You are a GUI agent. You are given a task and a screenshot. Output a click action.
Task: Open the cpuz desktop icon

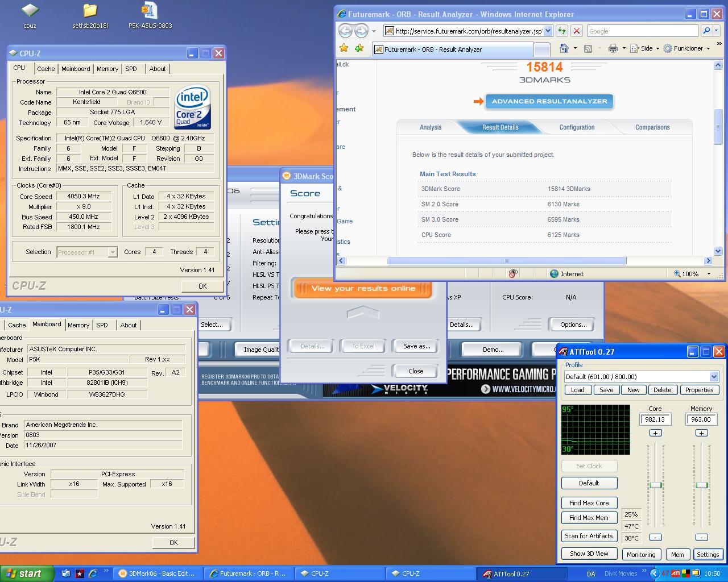click(30, 15)
